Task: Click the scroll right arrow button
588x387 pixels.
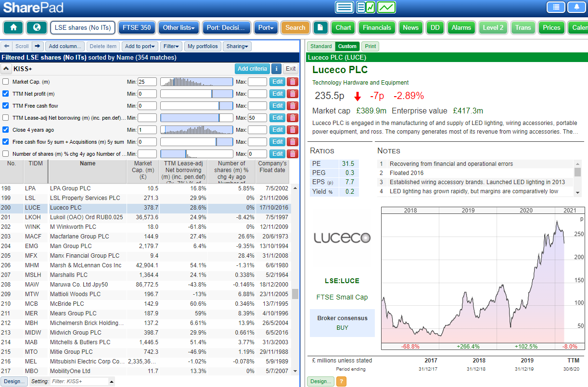Action: [x=38, y=46]
